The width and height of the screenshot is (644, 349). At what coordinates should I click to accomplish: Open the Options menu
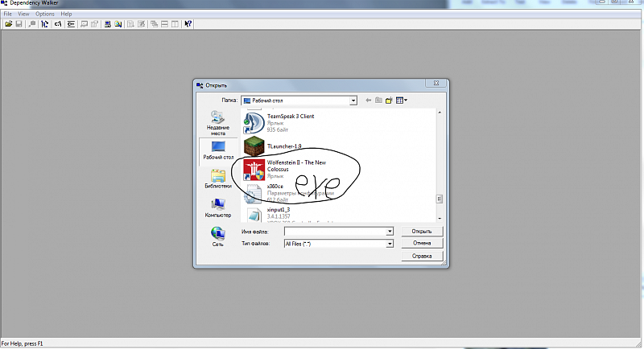pos(45,14)
